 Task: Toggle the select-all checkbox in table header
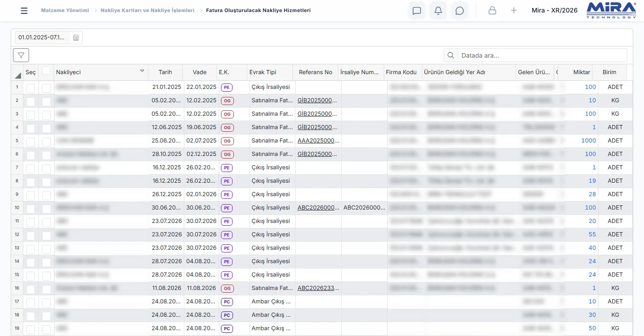tap(46, 71)
